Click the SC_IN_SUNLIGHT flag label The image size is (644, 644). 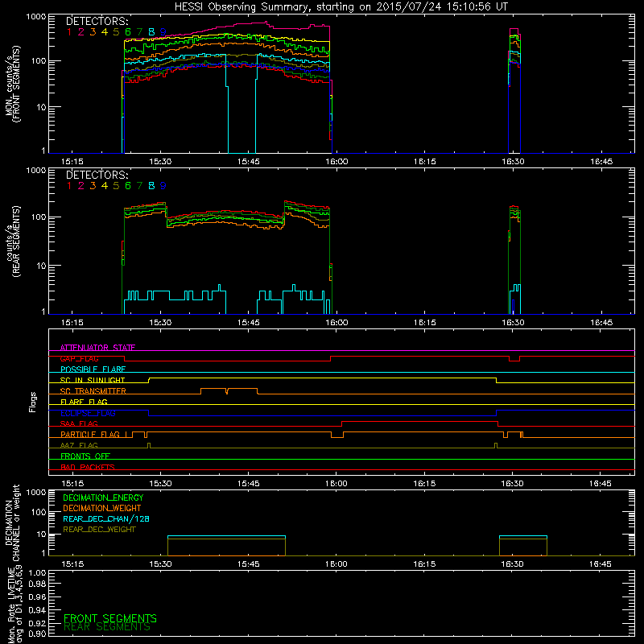(93, 380)
